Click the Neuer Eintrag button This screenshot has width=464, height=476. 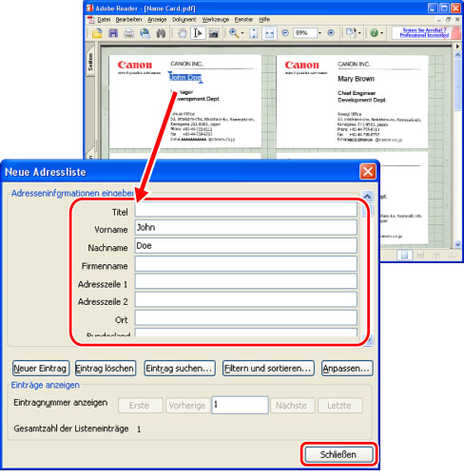click(41, 369)
